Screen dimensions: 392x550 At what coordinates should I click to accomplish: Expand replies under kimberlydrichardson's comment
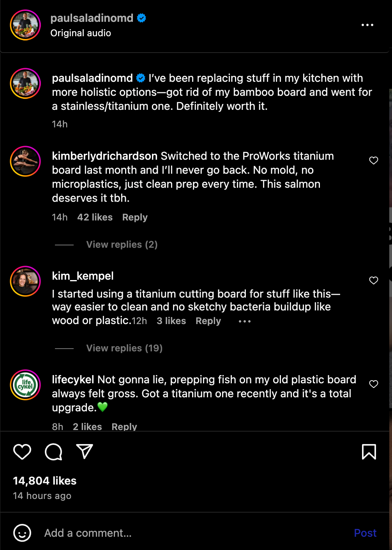tap(122, 244)
